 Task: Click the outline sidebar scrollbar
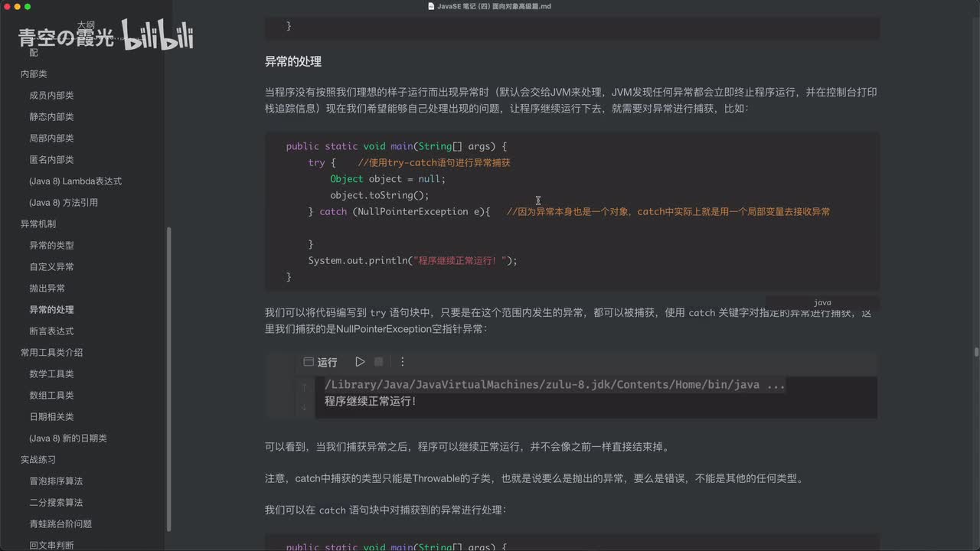168,380
